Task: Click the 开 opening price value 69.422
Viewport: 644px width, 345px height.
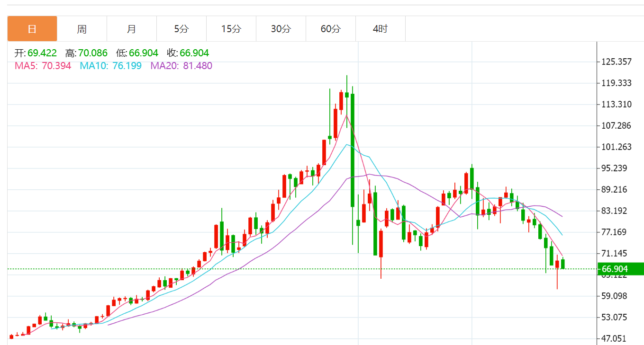Action: coord(42,53)
